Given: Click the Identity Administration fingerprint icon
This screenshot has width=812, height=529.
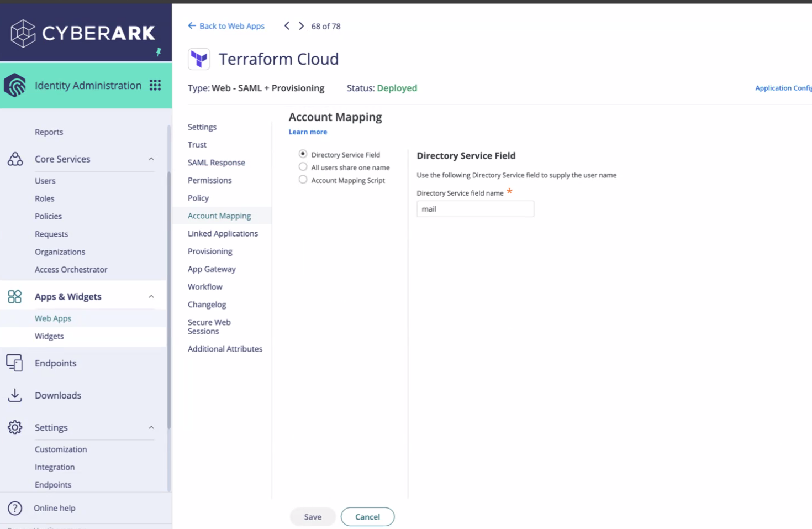Looking at the screenshot, I should coord(15,85).
